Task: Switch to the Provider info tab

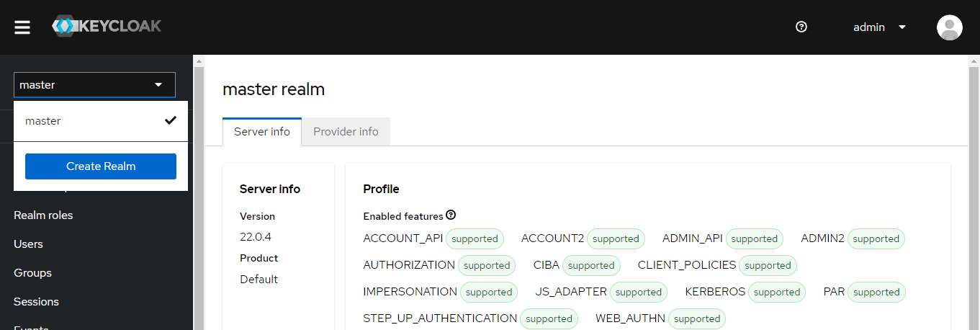Action: [x=346, y=132]
